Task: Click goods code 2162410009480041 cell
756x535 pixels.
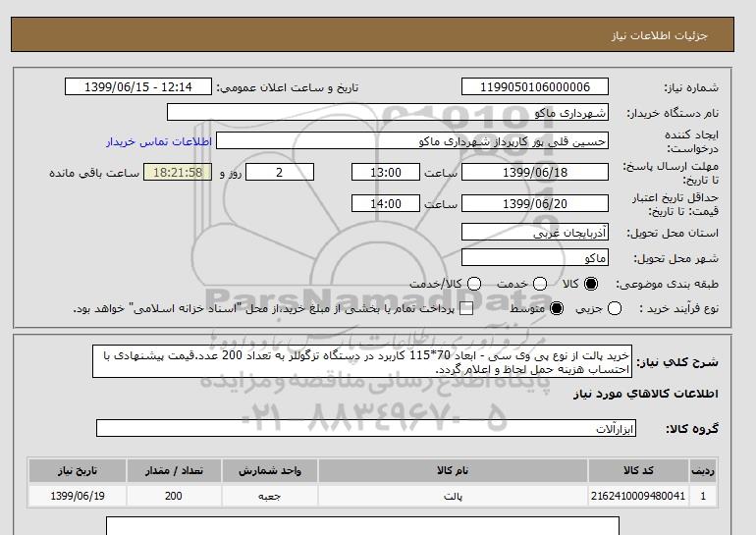Action: (638, 496)
